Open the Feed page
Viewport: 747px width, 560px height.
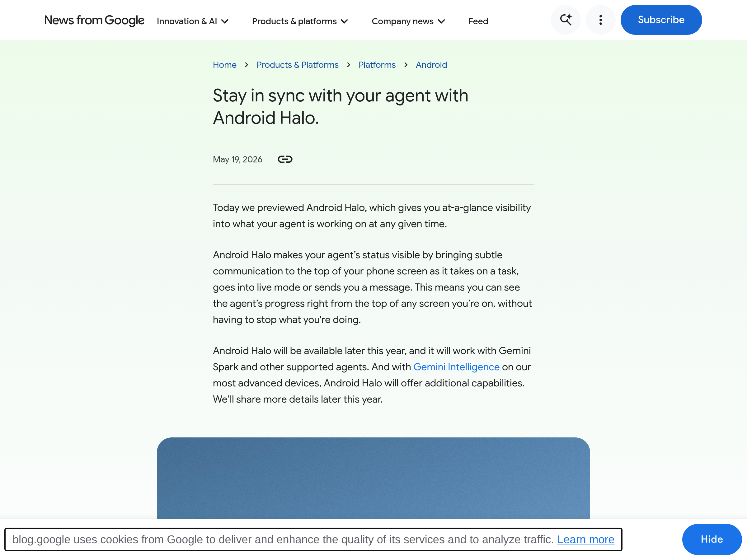click(x=478, y=21)
